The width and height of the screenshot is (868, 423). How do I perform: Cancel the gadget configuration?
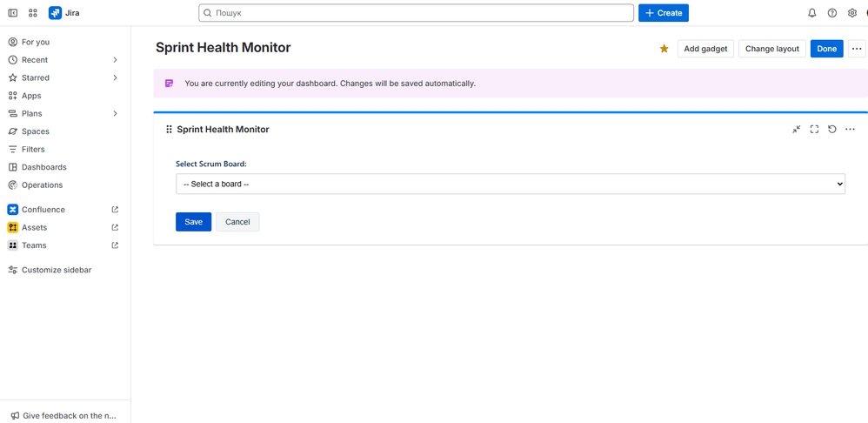pyautogui.click(x=237, y=221)
